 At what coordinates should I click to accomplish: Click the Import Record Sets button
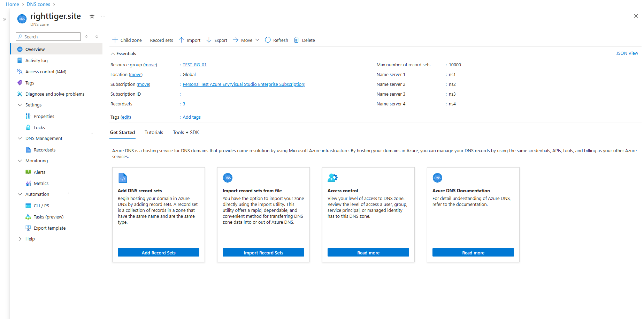click(x=263, y=253)
